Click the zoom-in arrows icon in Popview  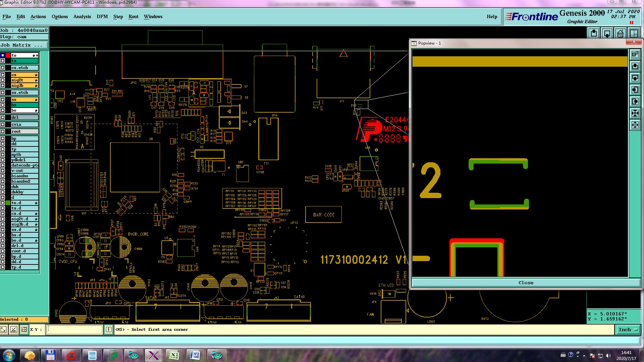pyautogui.click(x=635, y=113)
